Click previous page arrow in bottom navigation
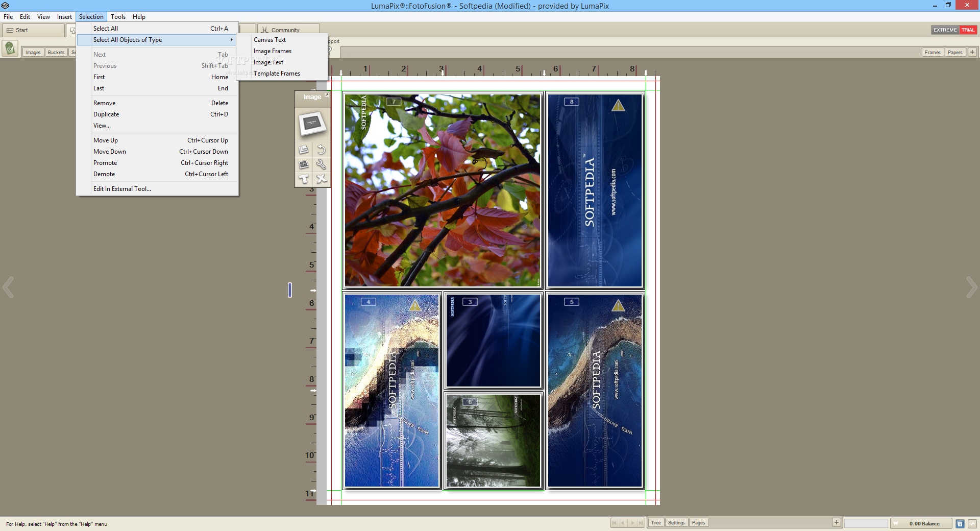This screenshot has width=980, height=531. point(623,523)
